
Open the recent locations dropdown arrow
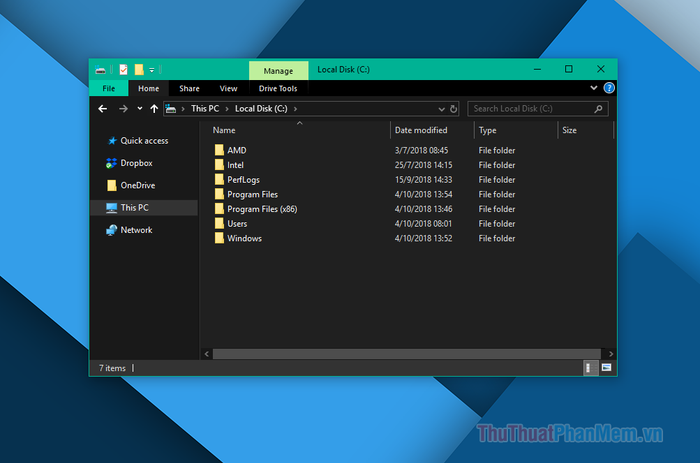coord(139,108)
